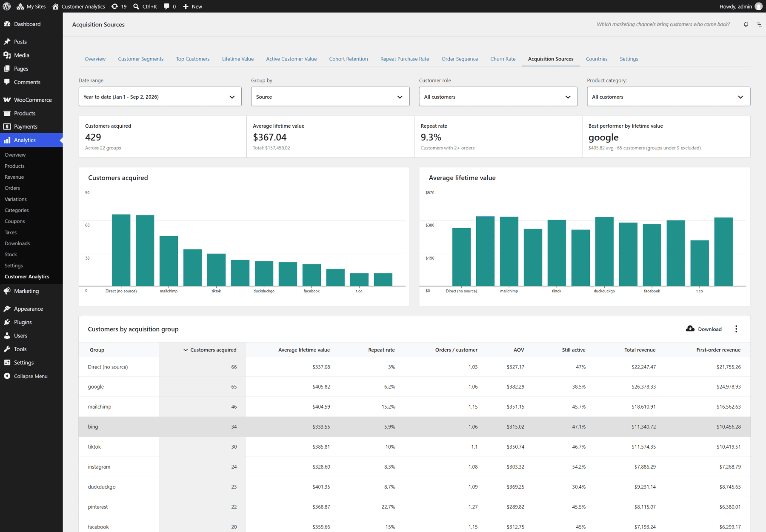Open the Date range dropdown
The image size is (766, 532).
(x=160, y=97)
